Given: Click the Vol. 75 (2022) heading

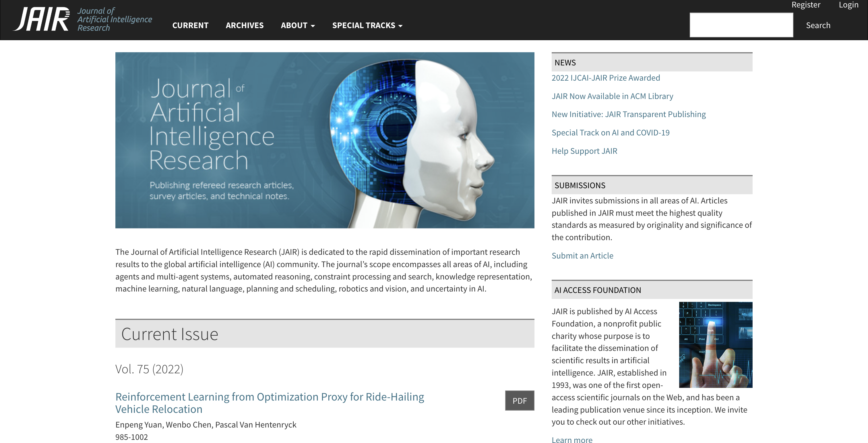Looking at the screenshot, I should tap(149, 369).
